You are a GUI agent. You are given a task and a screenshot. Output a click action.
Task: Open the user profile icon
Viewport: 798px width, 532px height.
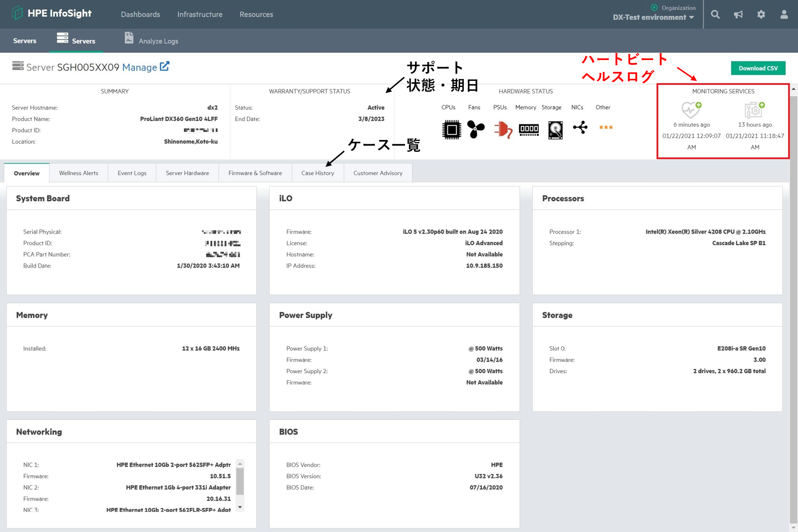(784, 15)
